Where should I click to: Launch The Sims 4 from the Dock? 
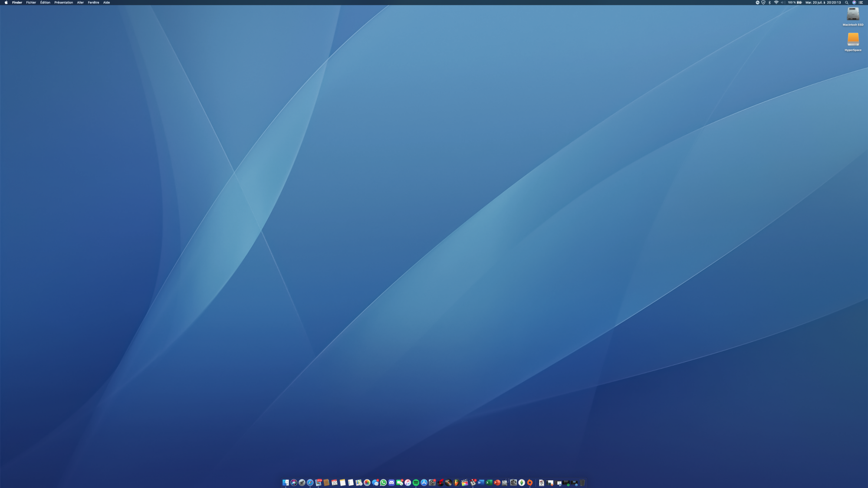[x=522, y=482]
